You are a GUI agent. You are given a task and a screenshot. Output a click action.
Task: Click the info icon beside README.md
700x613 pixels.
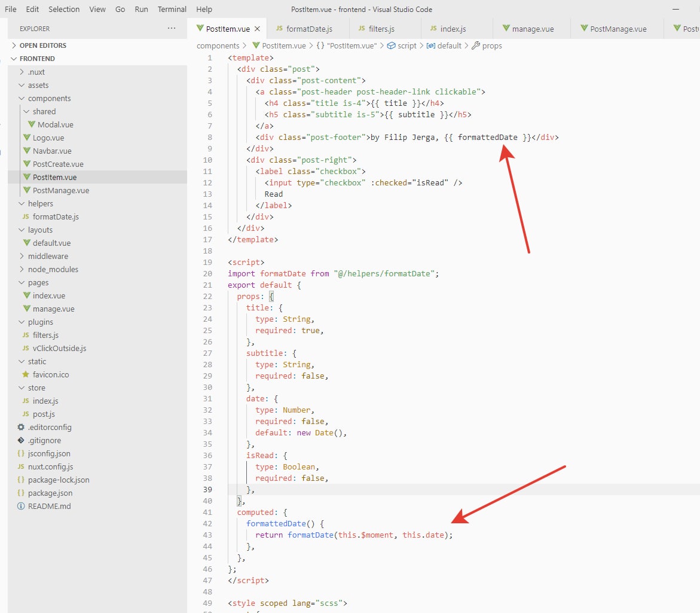tap(21, 506)
